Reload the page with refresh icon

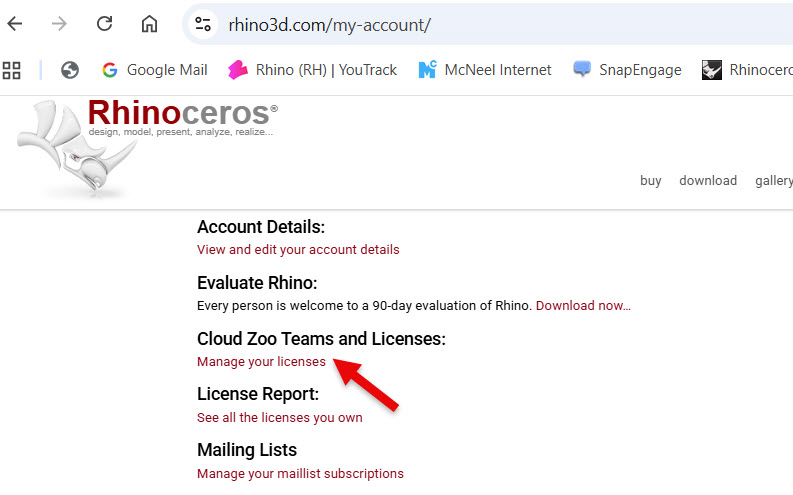pos(104,23)
